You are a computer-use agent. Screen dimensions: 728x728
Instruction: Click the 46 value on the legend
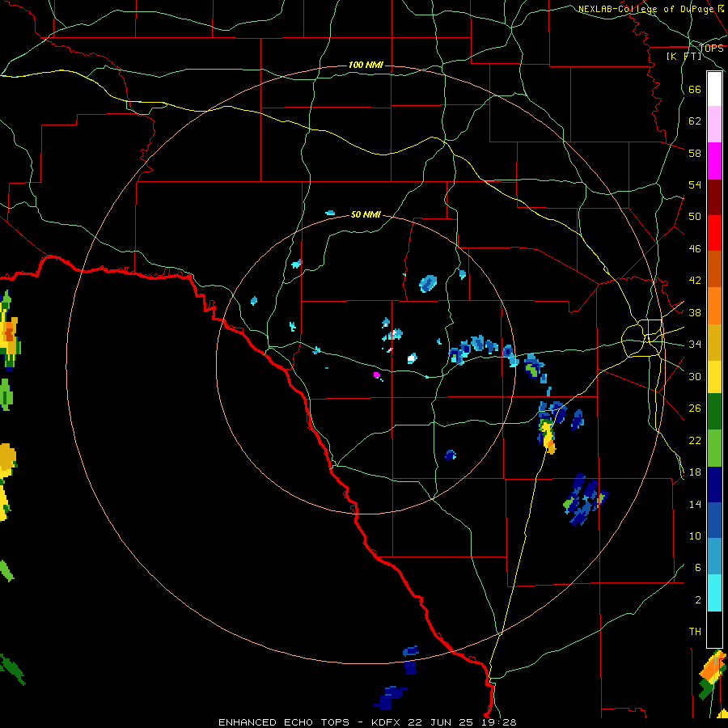tap(695, 249)
